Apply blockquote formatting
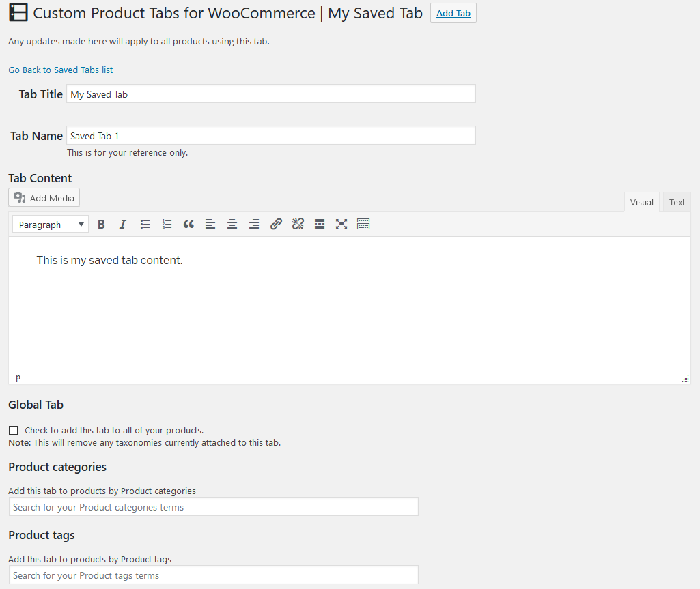 (188, 224)
